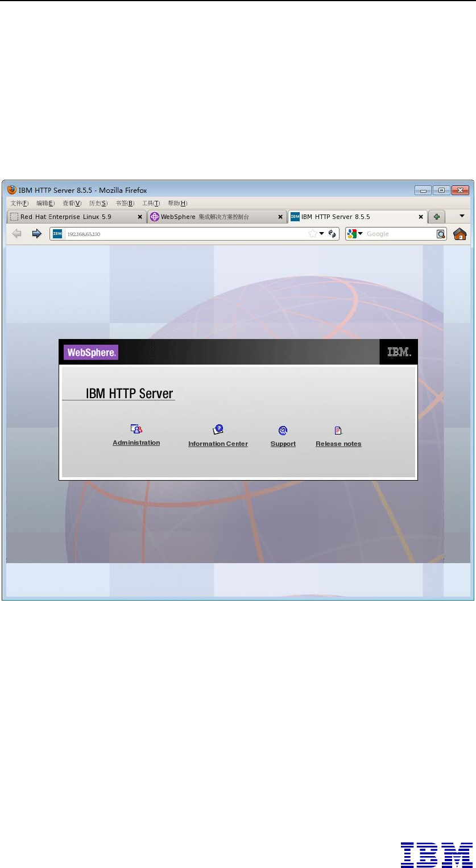
Task: Close the Firefox window
Action: pyautogui.click(x=460, y=190)
